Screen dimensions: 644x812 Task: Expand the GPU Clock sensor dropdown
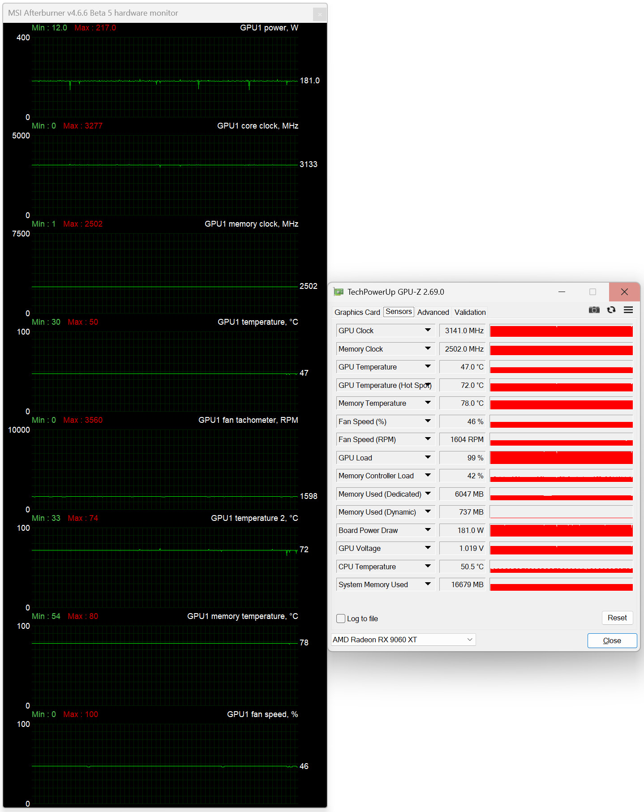coord(428,331)
